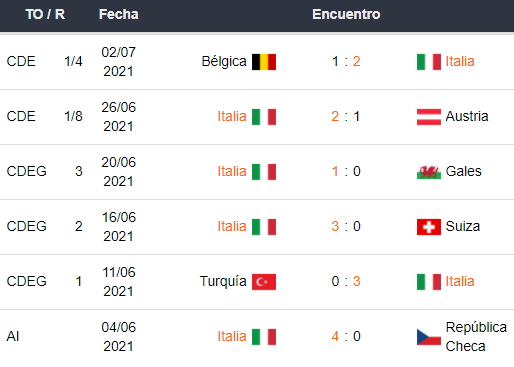The width and height of the screenshot is (514, 367).
Task: Open the Gales team link
Action: [463, 171]
